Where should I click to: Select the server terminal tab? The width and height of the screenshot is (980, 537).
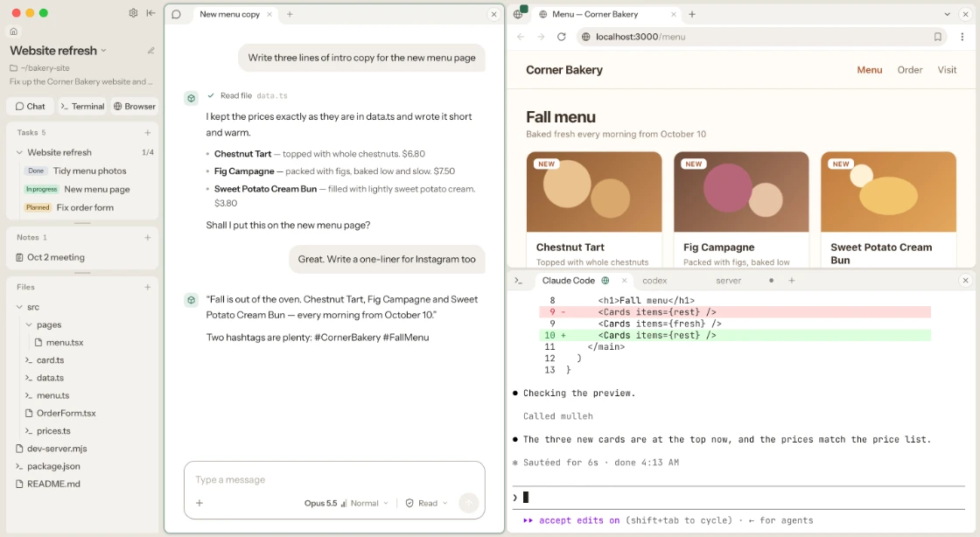(729, 281)
